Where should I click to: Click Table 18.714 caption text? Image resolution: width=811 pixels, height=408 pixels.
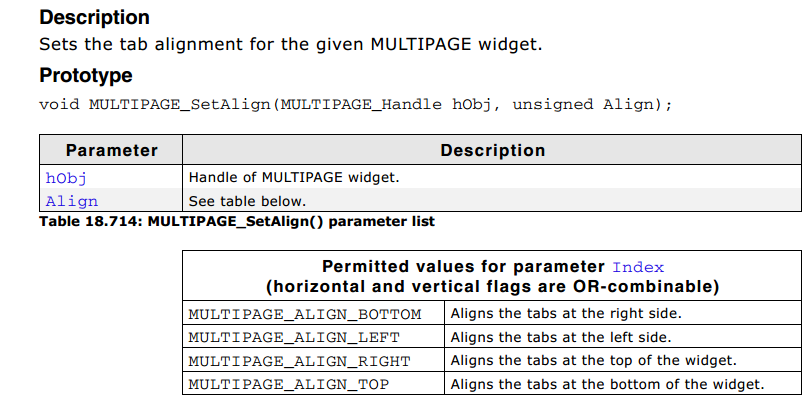(x=237, y=221)
